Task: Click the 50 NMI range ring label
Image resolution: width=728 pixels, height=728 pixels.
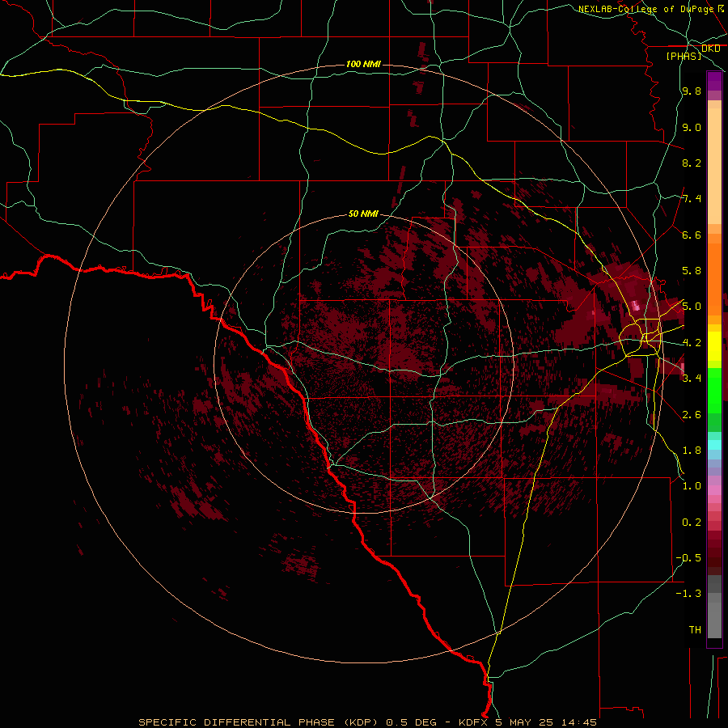Action: tap(363, 214)
